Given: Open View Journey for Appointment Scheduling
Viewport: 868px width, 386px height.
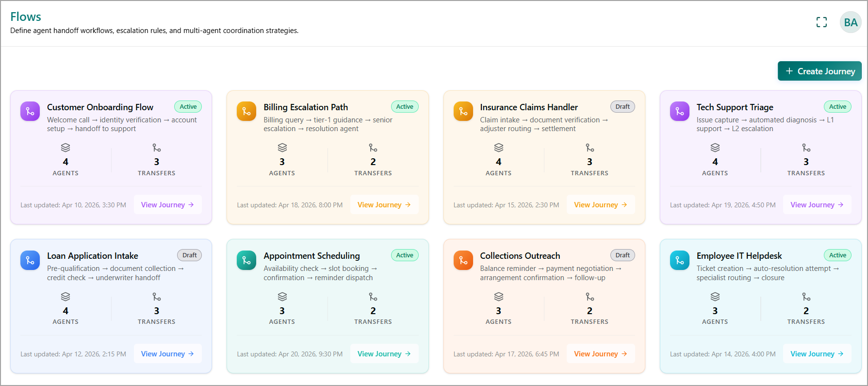Looking at the screenshot, I should point(384,354).
